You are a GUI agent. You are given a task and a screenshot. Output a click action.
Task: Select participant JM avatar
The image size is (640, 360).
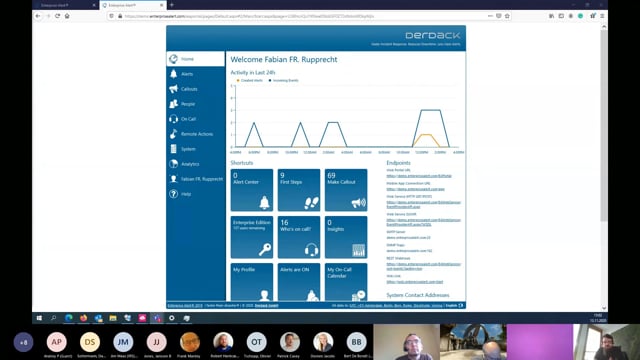[123, 342]
